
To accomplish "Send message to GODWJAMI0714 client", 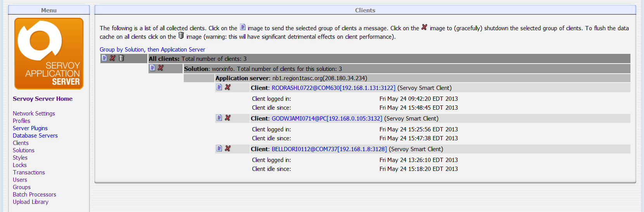I will (x=219, y=118).
